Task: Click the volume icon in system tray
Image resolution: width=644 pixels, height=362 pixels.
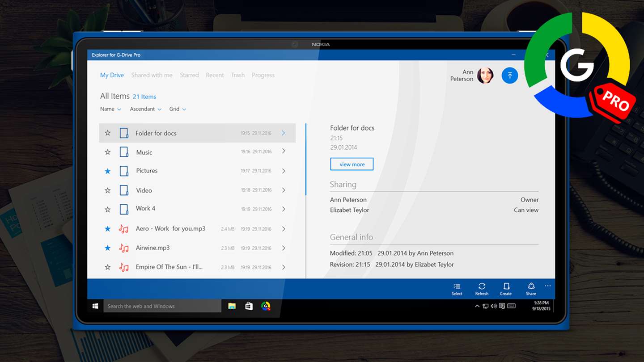Action: click(x=494, y=306)
